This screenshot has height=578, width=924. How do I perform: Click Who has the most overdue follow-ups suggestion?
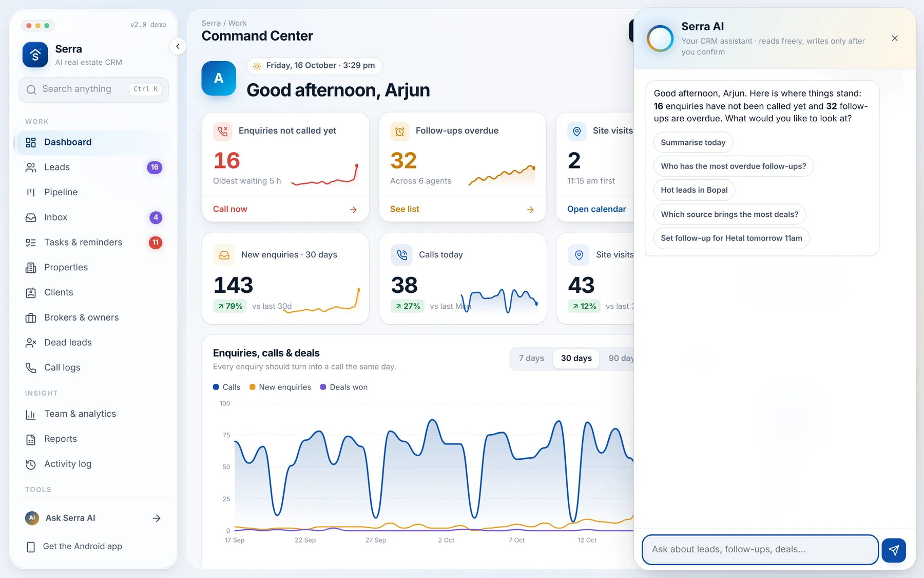click(733, 166)
